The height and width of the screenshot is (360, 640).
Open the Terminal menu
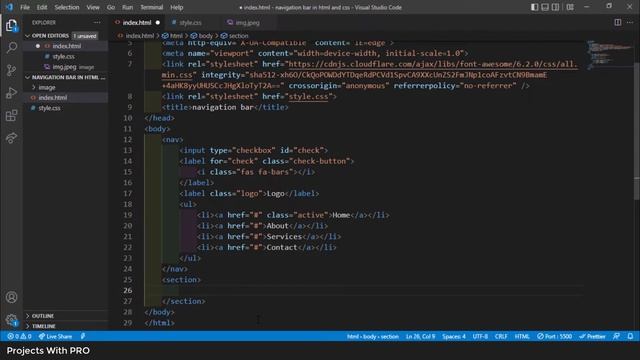tap(151, 7)
